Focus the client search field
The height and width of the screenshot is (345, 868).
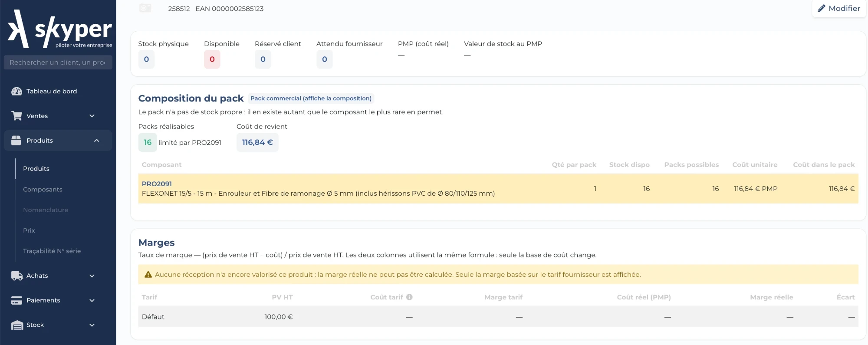pyautogui.click(x=58, y=62)
